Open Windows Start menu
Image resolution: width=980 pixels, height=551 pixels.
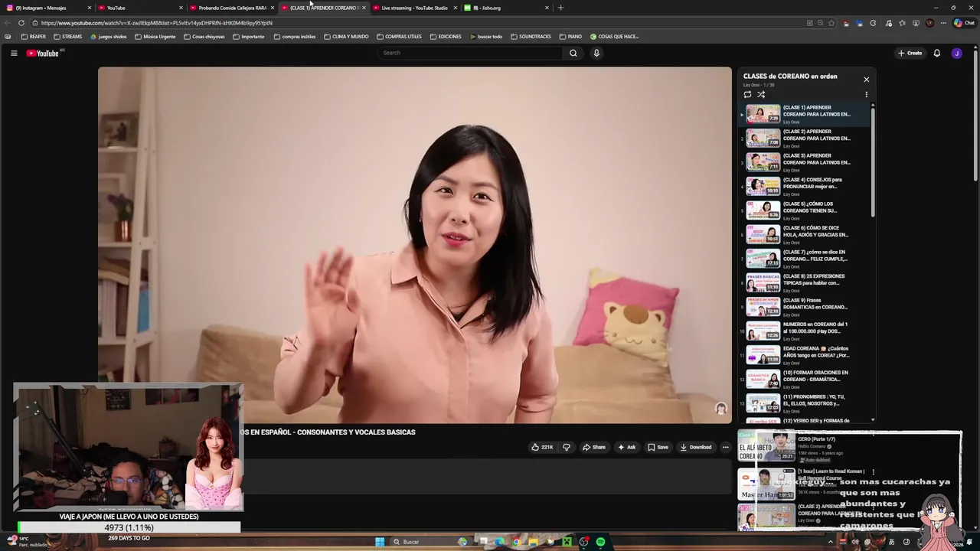pos(380,542)
